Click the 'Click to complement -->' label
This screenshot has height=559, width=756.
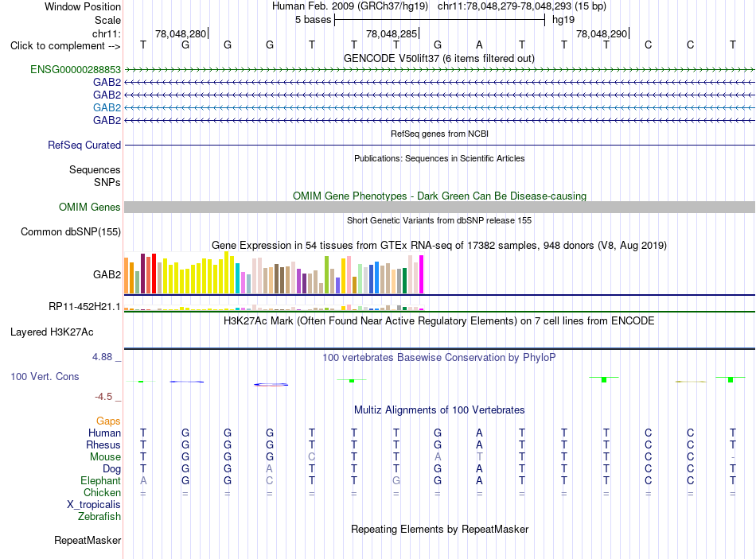coord(65,46)
